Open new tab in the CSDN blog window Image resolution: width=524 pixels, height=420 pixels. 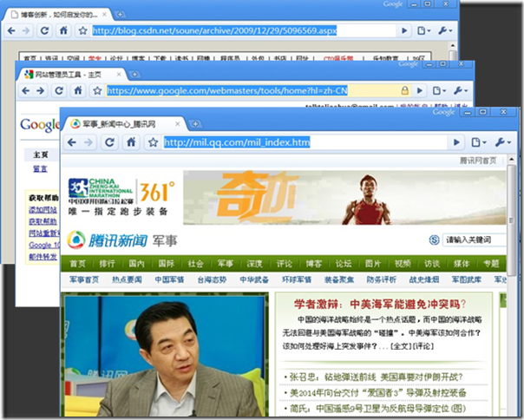[x=120, y=15]
